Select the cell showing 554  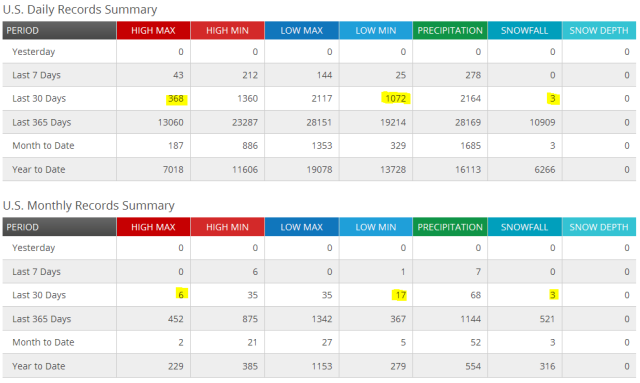pyautogui.click(x=450, y=366)
